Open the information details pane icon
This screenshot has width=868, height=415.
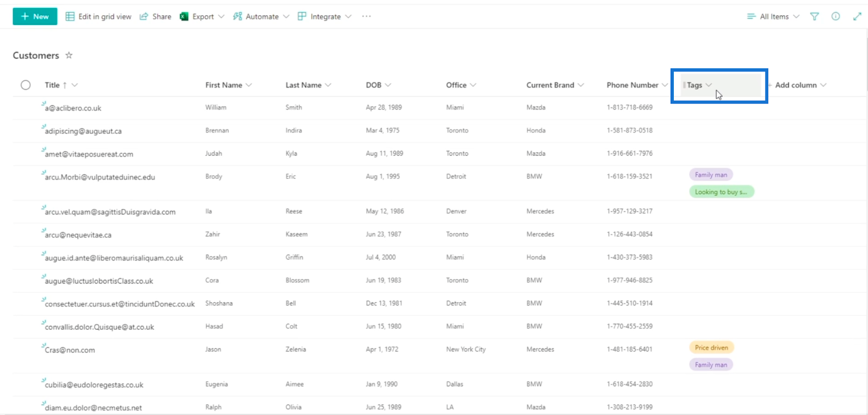click(x=835, y=16)
